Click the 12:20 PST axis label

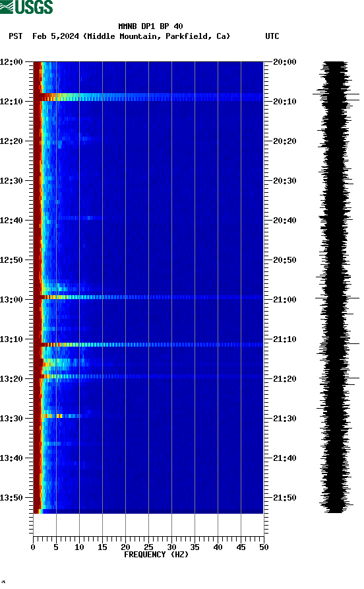coord(11,141)
